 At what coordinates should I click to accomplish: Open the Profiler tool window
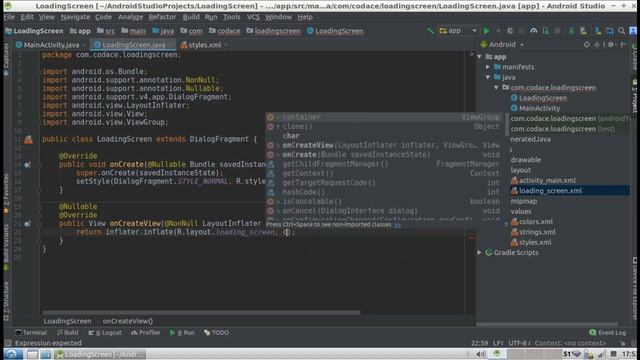(146, 333)
